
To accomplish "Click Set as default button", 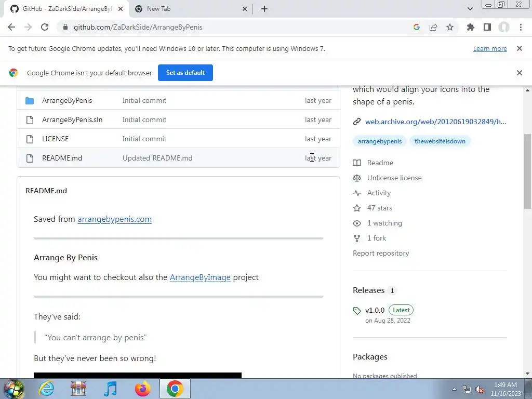I will pyautogui.click(x=185, y=73).
